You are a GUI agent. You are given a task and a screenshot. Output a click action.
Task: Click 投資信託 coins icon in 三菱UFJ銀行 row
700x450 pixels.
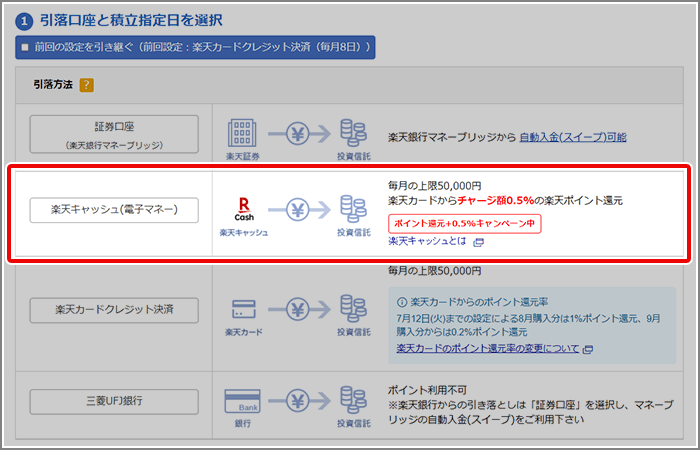pyautogui.click(x=353, y=400)
